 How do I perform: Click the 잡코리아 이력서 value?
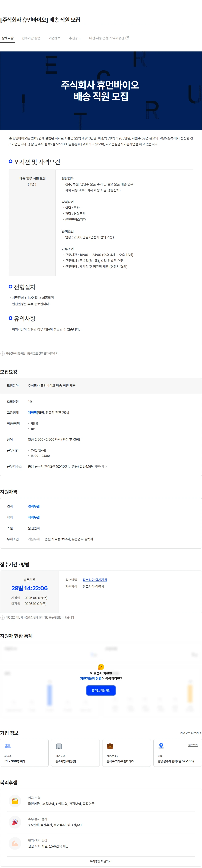point(93,586)
